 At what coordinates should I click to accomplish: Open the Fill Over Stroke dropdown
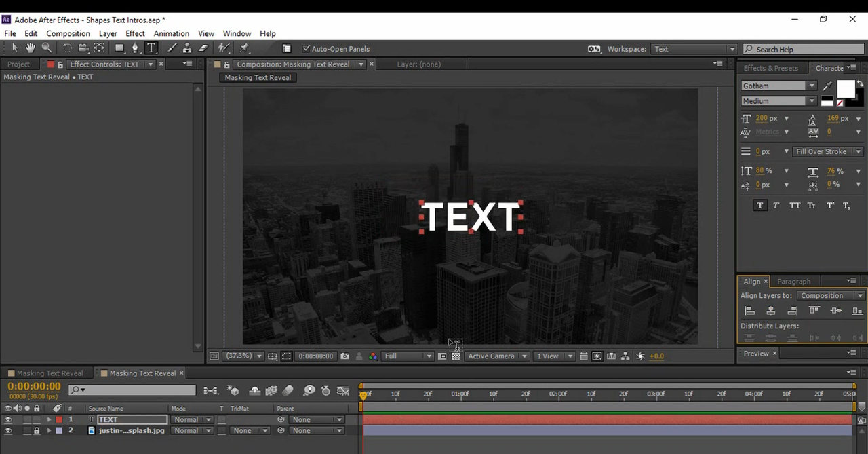[x=829, y=151]
